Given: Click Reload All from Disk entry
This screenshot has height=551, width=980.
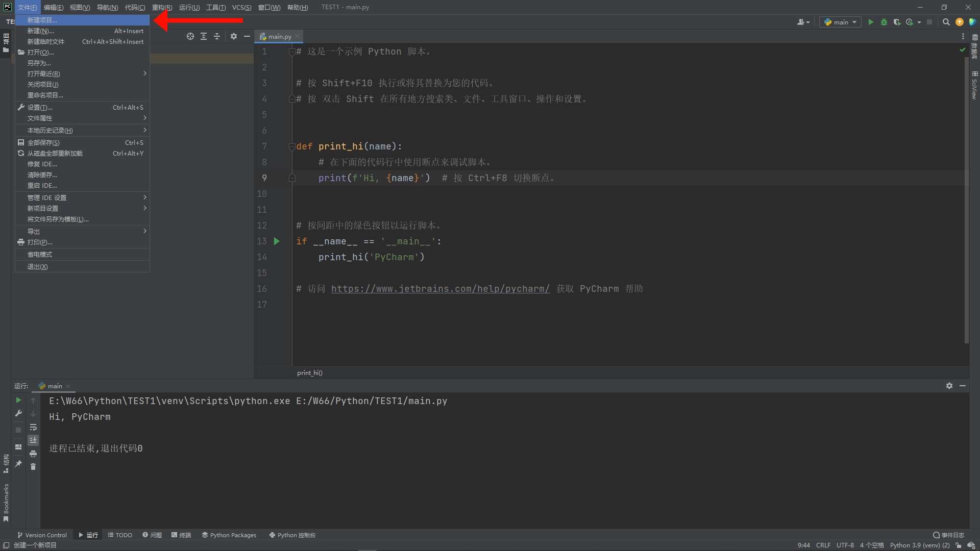Looking at the screenshot, I should pos(82,153).
